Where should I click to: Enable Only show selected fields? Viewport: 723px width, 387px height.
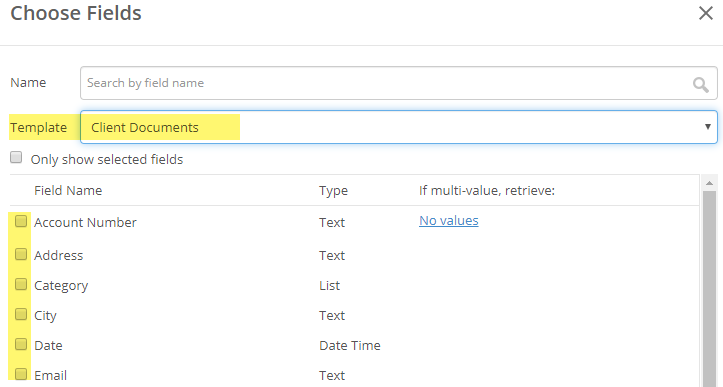[x=16, y=158]
